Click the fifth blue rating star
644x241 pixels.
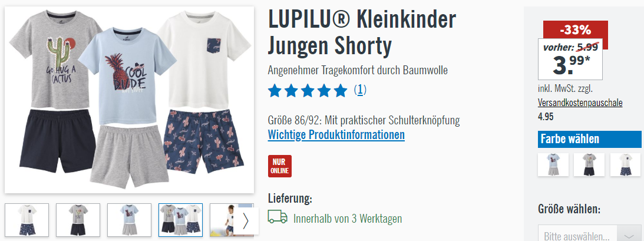(341, 90)
